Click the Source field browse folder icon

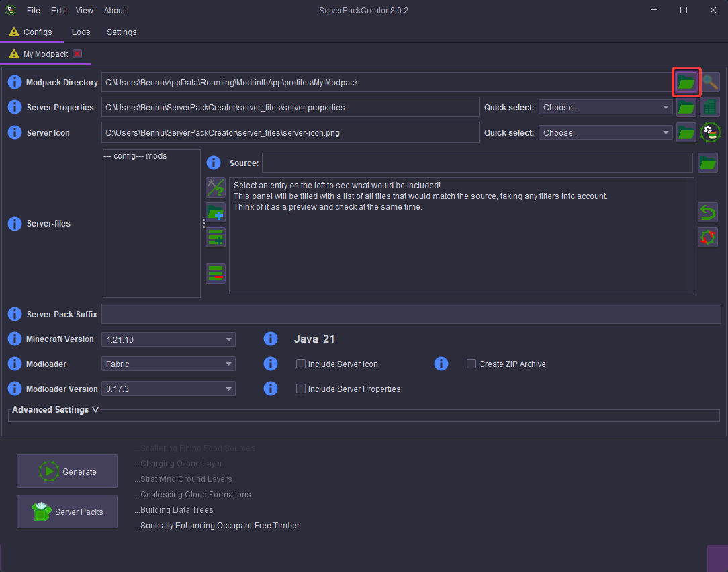(x=708, y=163)
